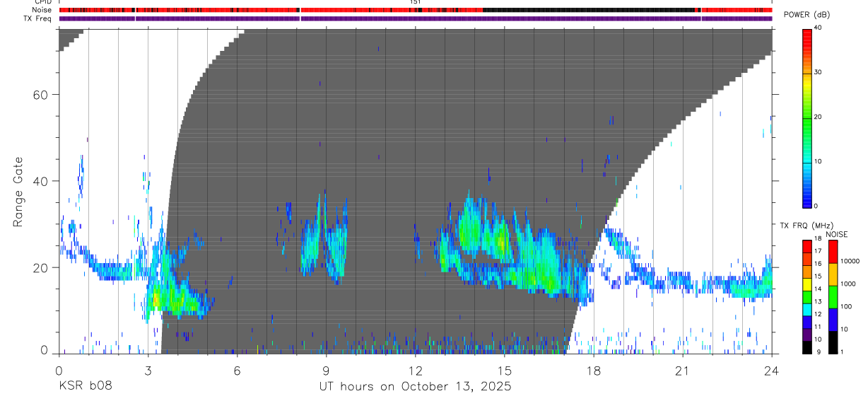This screenshot has width=868, height=401.
Task: Click the green 13 MHz TX frequency swatch
Action: 807,296
